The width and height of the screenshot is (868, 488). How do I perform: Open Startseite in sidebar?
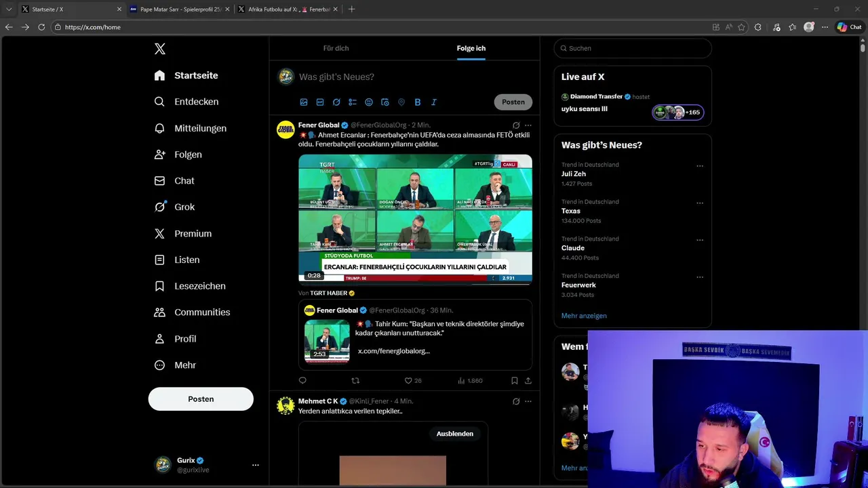(186, 75)
